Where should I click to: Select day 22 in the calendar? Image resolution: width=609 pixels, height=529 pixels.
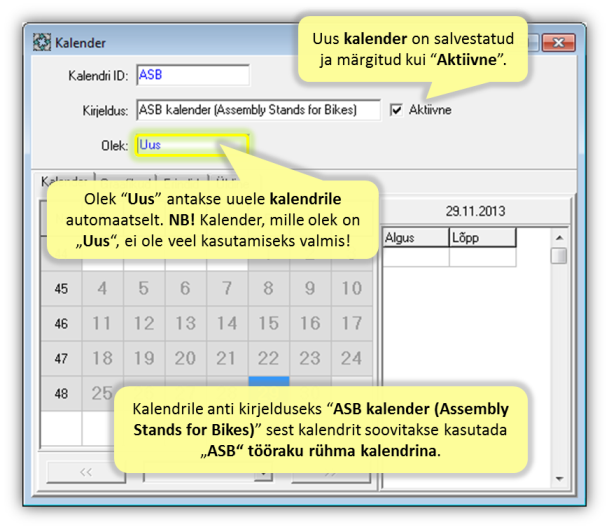(268, 358)
